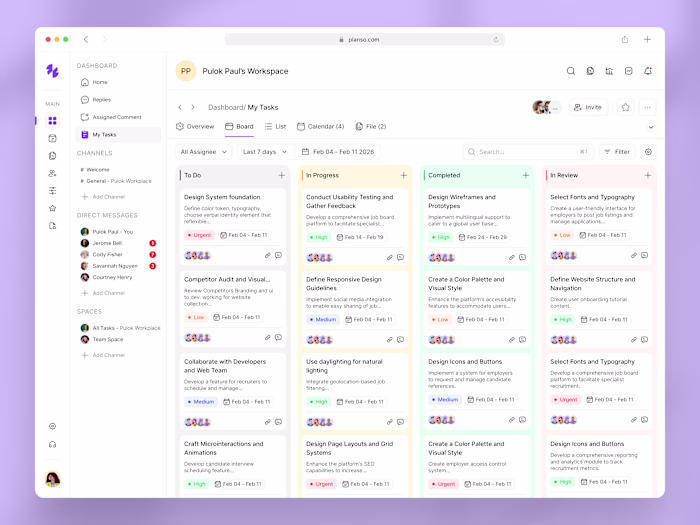Open board settings gear next to Filter

tap(648, 152)
